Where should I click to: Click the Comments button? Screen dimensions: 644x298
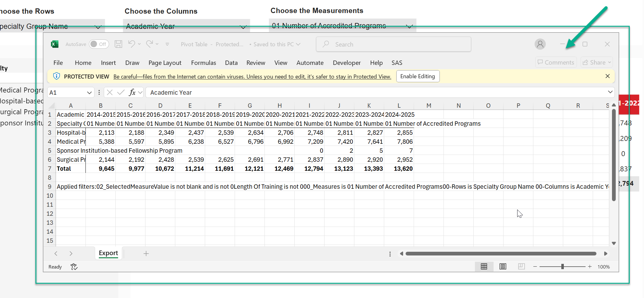pyautogui.click(x=556, y=62)
